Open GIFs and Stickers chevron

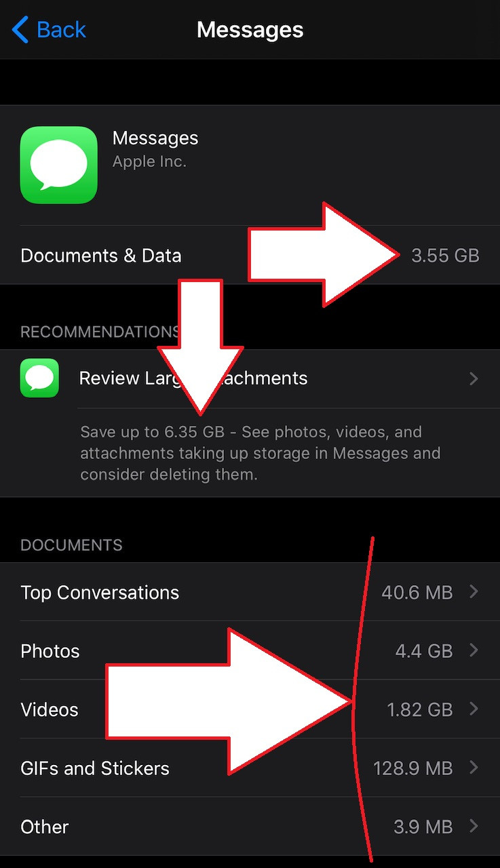pyautogui.click(x=474, y=768)
